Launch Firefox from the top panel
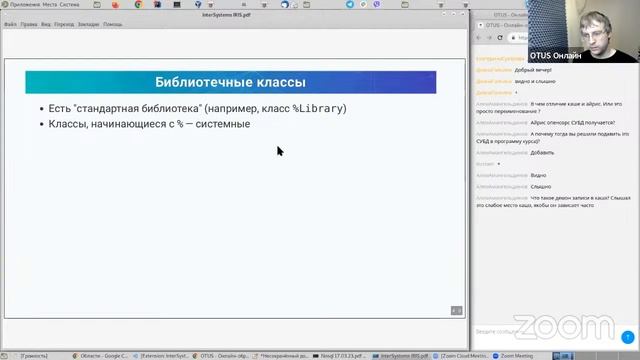 click(x=116, y=5)
